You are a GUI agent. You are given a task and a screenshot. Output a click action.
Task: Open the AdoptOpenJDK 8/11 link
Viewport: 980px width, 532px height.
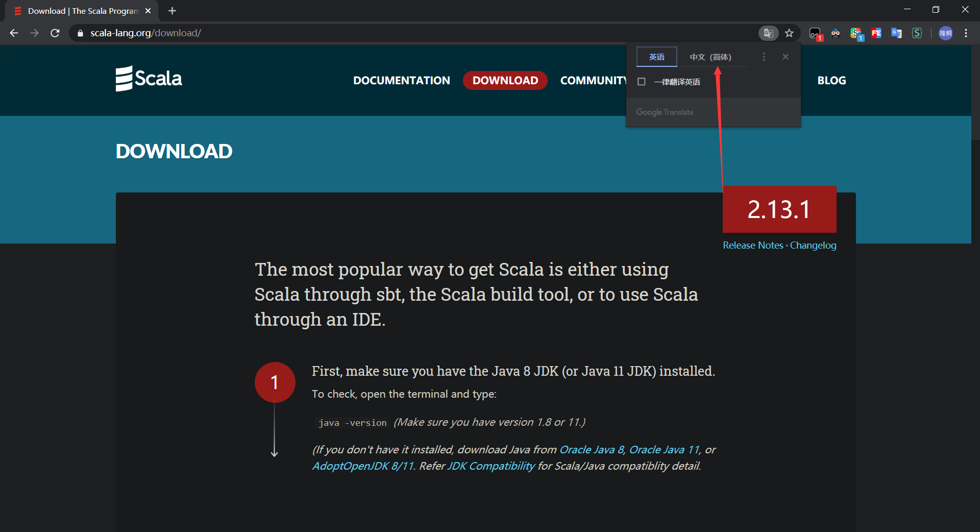[x=363, y=466]
